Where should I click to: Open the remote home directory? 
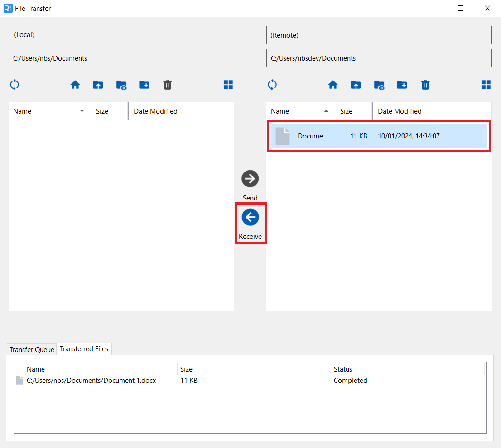coord(333,85)
